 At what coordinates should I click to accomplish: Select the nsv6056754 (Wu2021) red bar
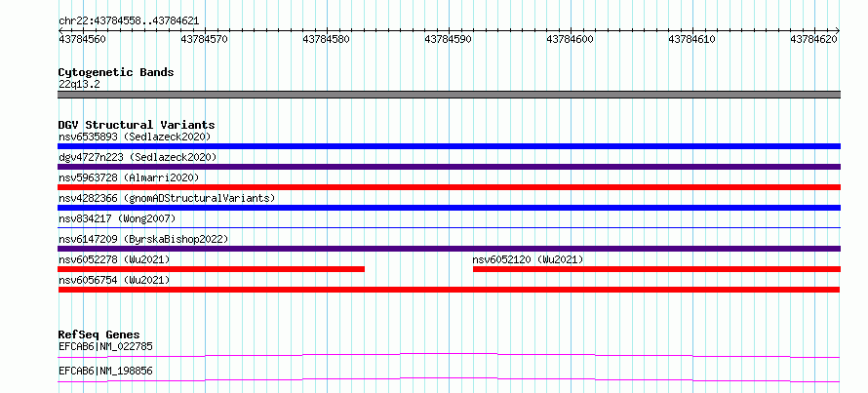click(x=449, y=290)
